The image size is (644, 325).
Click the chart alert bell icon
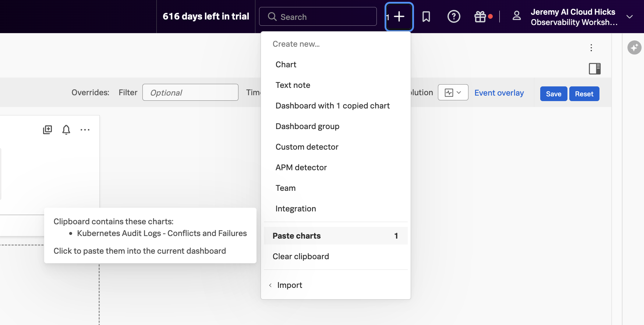coord(66,130)
